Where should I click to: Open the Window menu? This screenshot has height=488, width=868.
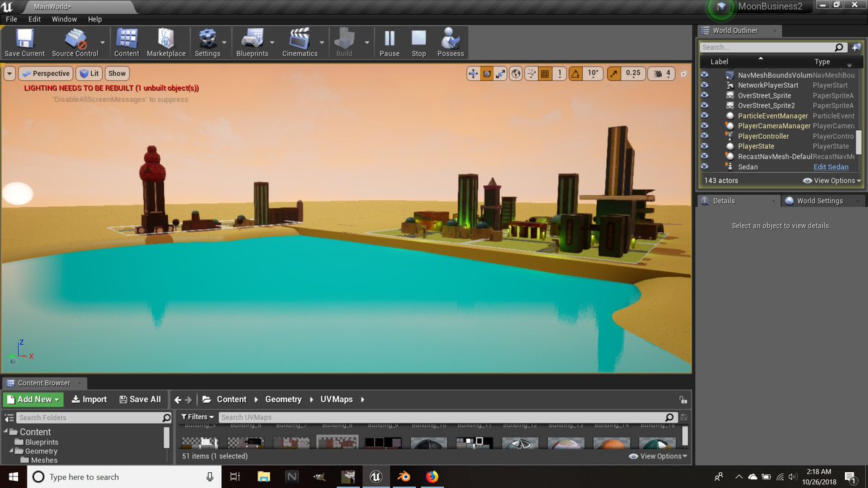(64, 20)
